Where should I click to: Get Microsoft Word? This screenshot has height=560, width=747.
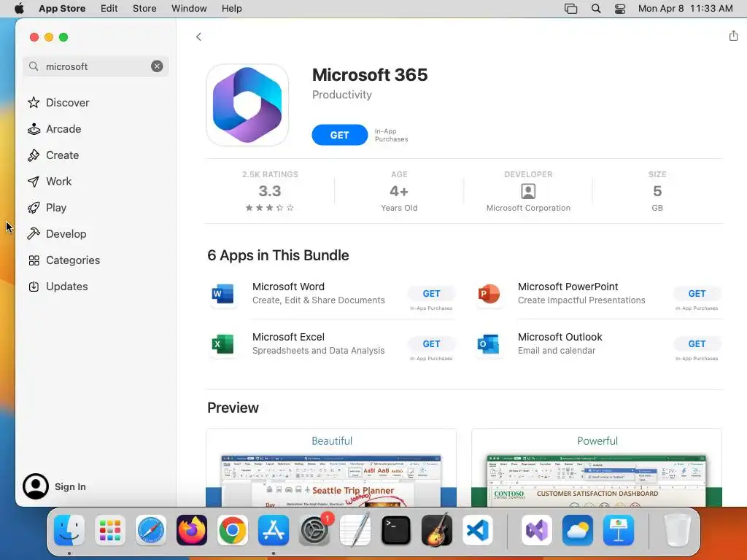coord(431,294)
